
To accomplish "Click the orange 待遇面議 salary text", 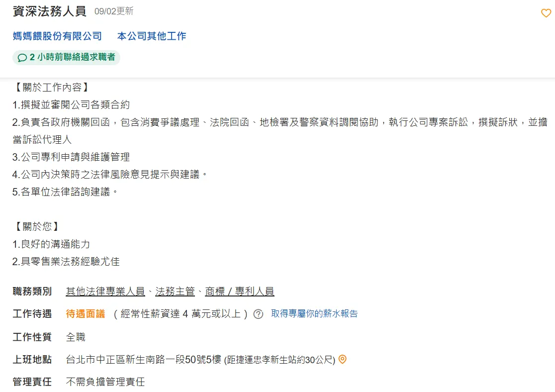I will pyautogui.click(x=86, y=314).
